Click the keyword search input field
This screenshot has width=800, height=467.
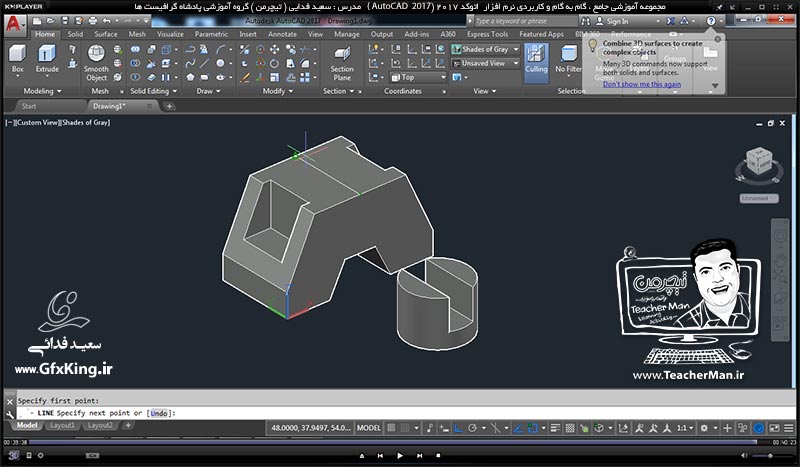tap(526, 21)
